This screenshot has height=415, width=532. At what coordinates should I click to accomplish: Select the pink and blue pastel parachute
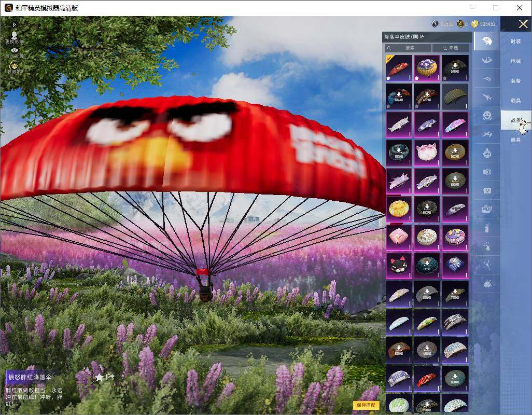tap(455, 125)
